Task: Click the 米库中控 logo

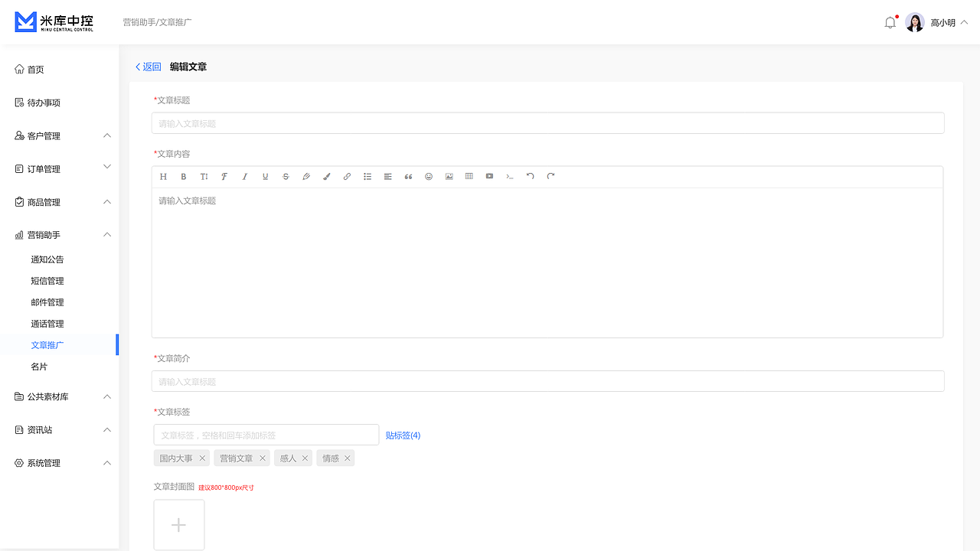Action: coord(54,22)
